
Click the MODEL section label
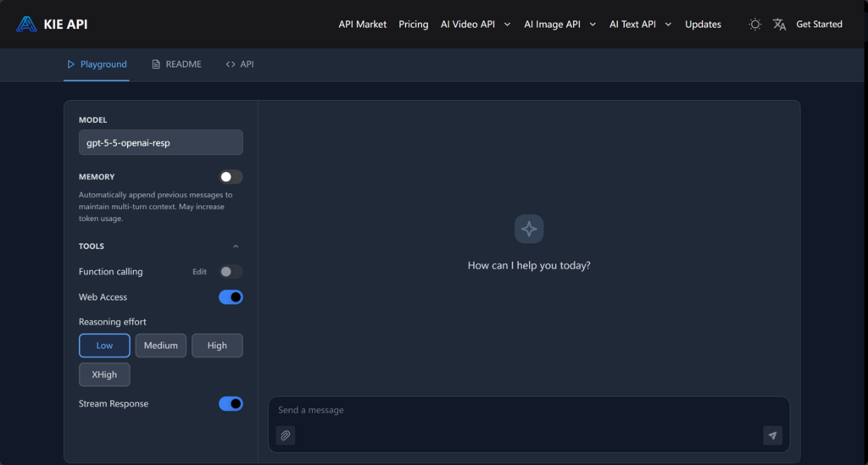coord(93,120)
